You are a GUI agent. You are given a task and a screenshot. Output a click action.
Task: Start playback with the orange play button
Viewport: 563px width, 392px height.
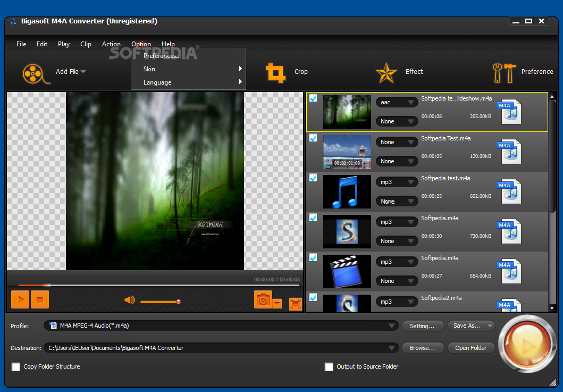(x=20, y=299)
